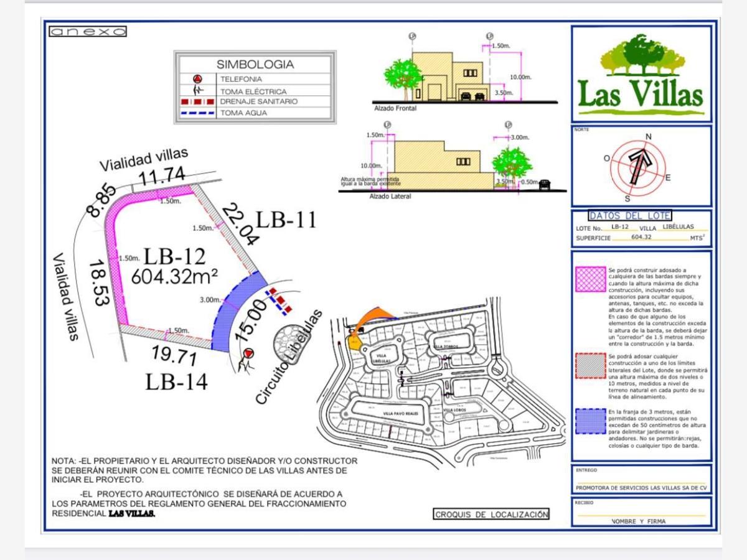Click the blue hatch legend swatch
This screenshot has width=747, height=560.
coord(590,422)
